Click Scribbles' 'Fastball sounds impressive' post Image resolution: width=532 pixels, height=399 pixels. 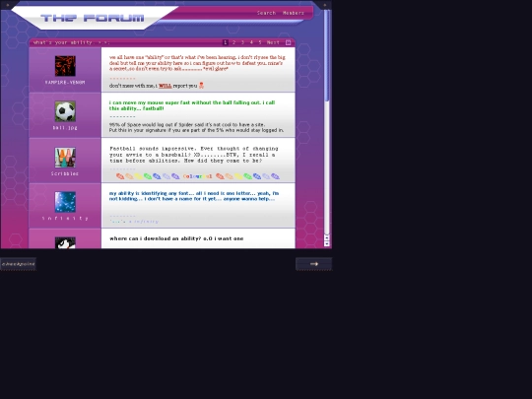coord(194,155)
